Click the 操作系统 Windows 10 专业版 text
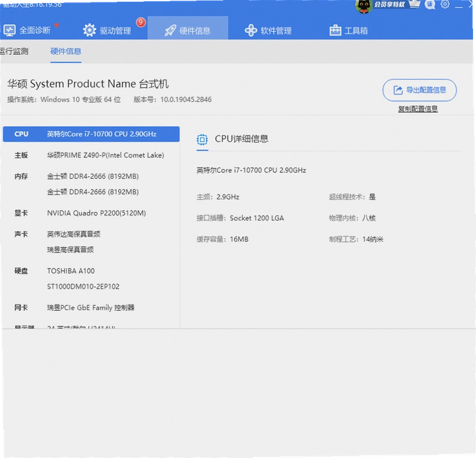476x458 pixels. click(64, 99)
